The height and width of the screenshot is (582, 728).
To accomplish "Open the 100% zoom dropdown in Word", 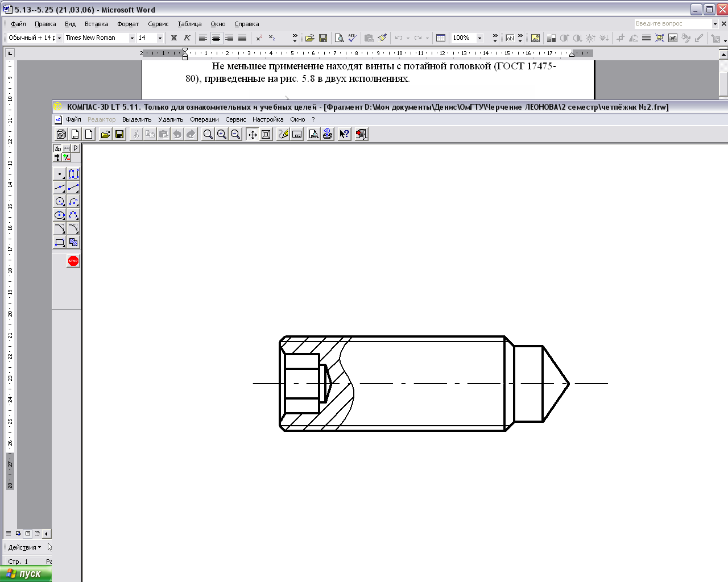I will pyautogui.click(x=479, y=38).
